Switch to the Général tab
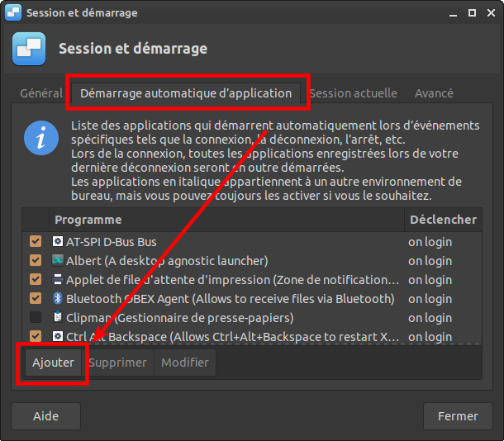Image resolution: width=504 pixels, height=441 pixels. tap(40, 93)
